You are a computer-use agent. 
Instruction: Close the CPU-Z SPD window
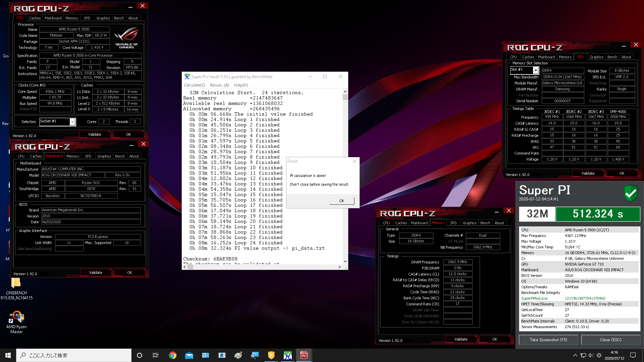click(636, 45)
